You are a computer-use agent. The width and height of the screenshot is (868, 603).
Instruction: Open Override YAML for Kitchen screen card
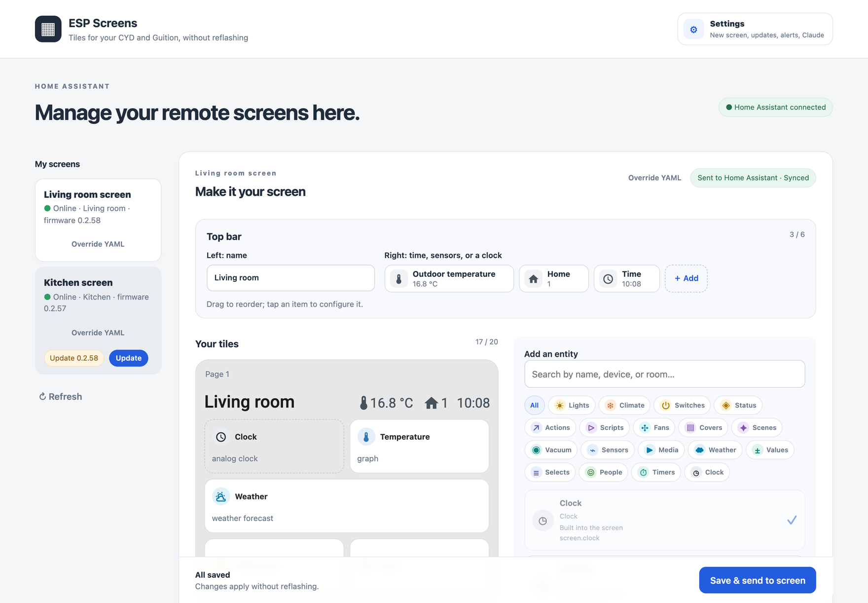tap(98, 333)
